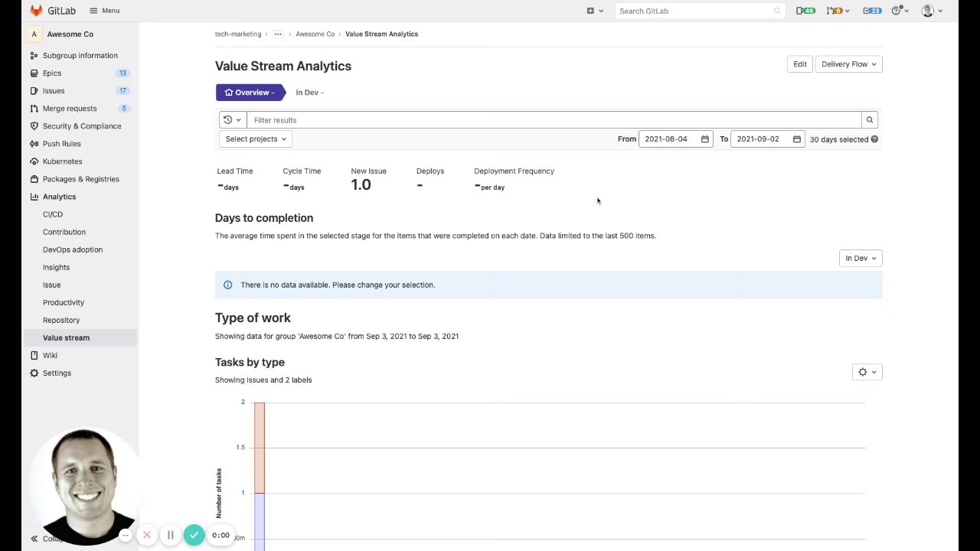Open the chart settings gear for Tasks by type
980x551 pixels.
tap(867, 372)
